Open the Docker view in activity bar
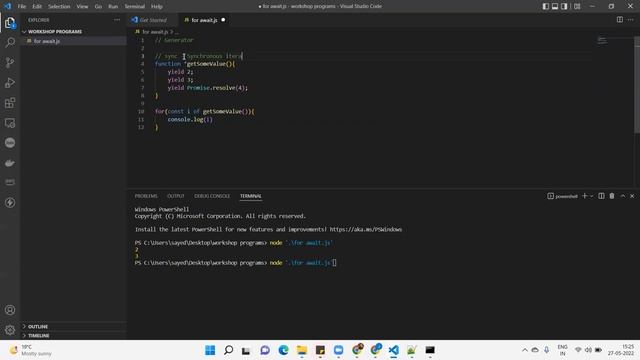This screenshot has height=360, width=640. [10, 162]
